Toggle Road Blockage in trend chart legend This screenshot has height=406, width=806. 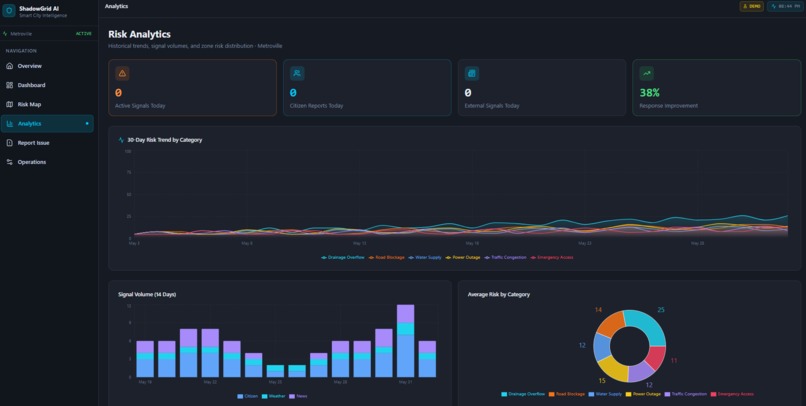(x=387, y=257)
